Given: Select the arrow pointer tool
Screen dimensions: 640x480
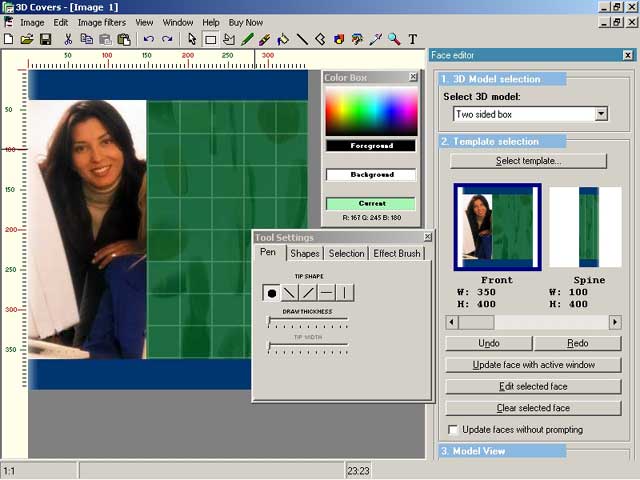Looking at the screenshot, I should [x=193, y=39].
